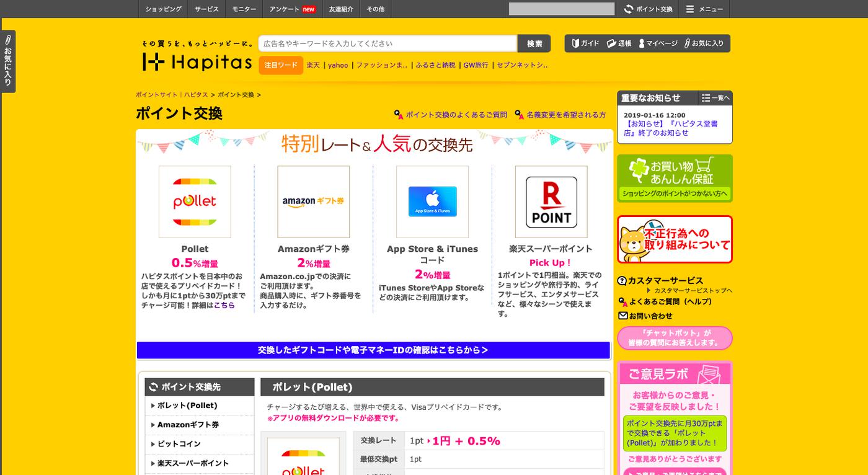Expand ポレット(Pollet) in exchange list
Screen dimensions: 868x475
(x=200, y=406)
